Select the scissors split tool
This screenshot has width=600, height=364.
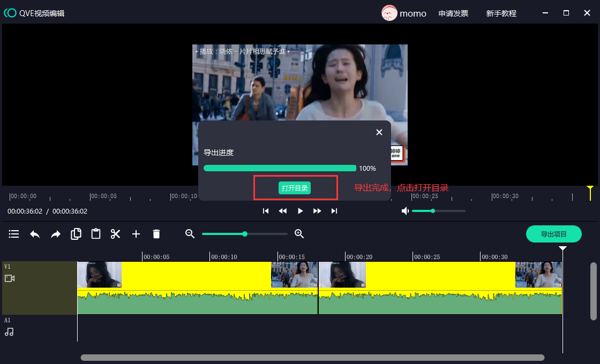[116, 234]
